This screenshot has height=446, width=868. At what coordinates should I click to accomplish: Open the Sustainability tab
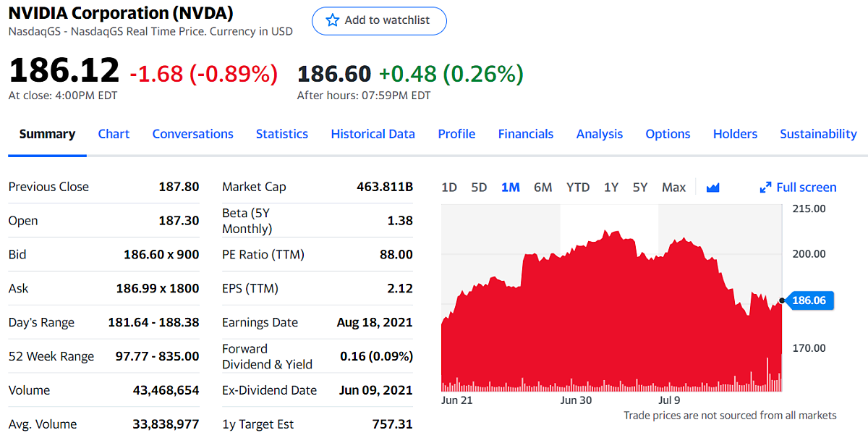coord(818,134)
